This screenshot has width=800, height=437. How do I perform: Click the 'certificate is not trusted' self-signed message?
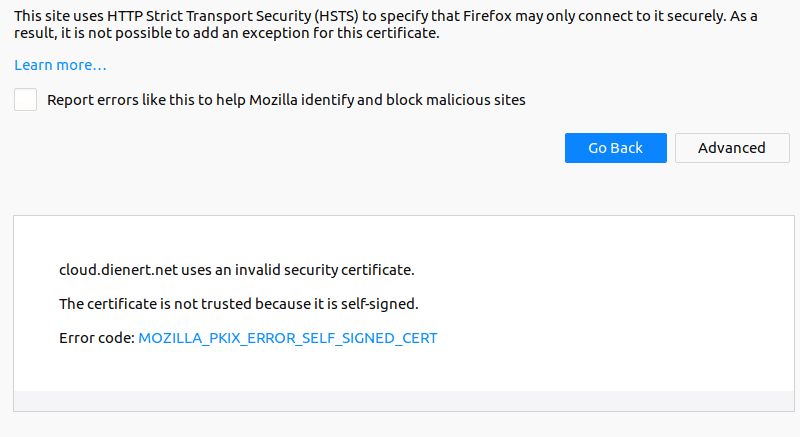pos(238,303)
